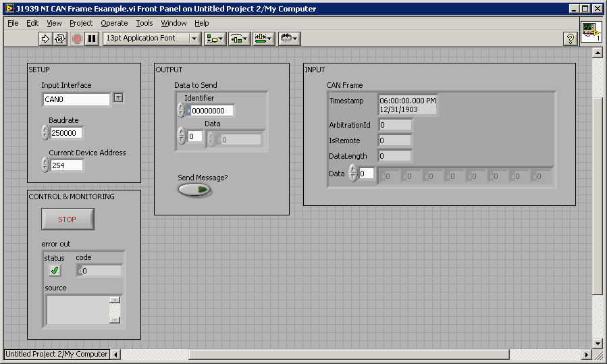Click the output Data array index field
Viewport: 607px width, 364px height.
[x=195, y=136]
